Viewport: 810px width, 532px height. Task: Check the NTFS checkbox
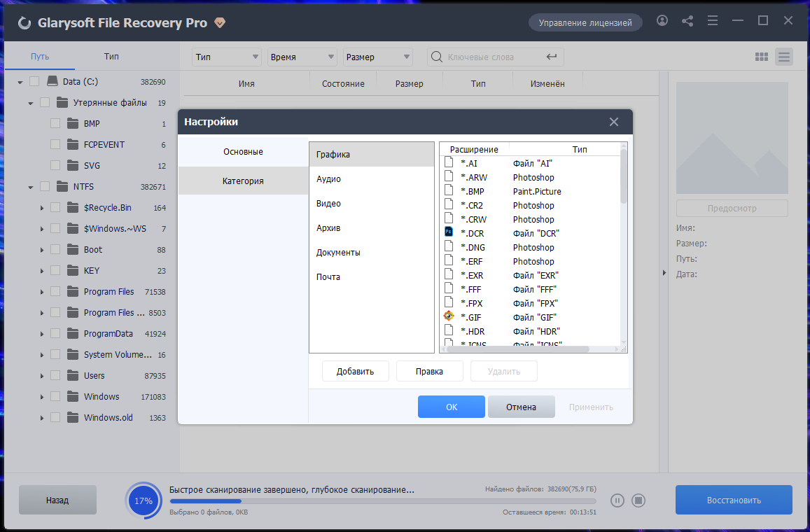[45, 186]
